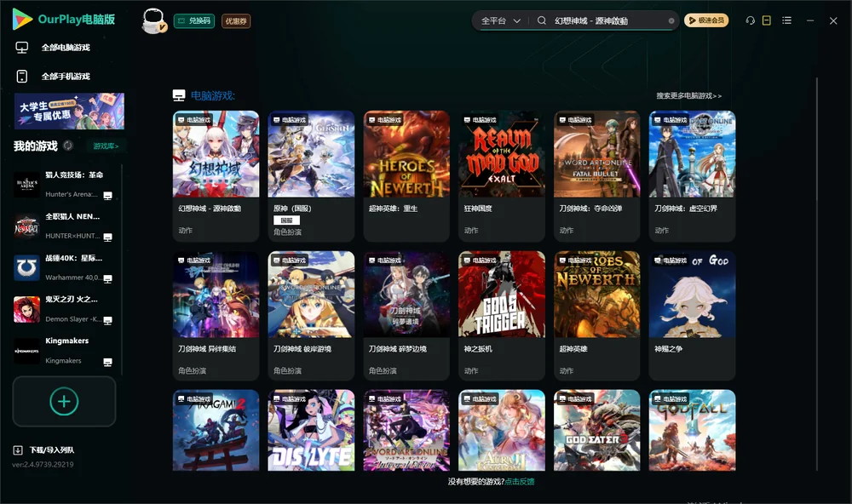Click the 大学生专属优惠 banner

pyautogui.click(x=70, y=112)
